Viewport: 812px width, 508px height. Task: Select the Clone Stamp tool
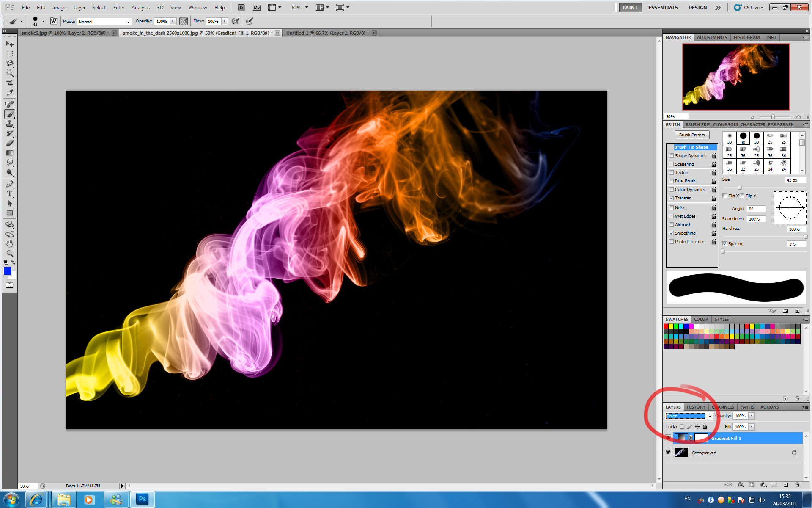(10, 124)
